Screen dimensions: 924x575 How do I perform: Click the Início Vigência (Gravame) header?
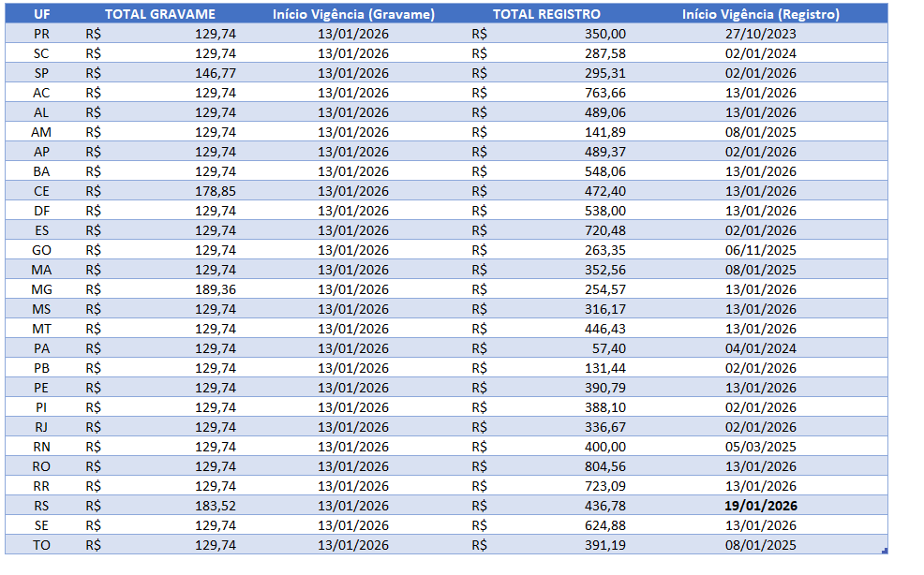click(x=353, y=14)
